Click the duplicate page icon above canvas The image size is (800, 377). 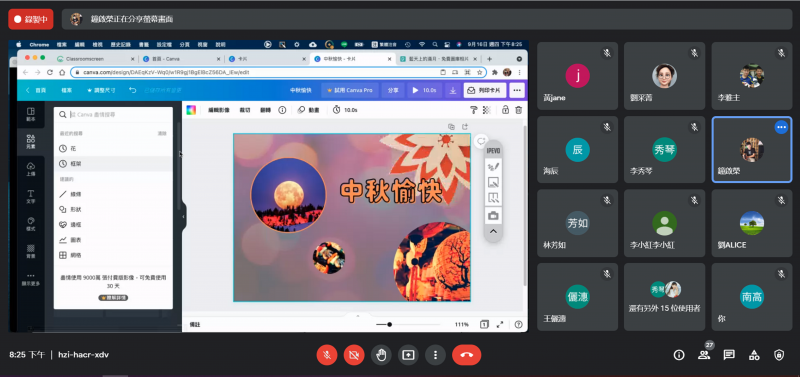click(451, 127)
